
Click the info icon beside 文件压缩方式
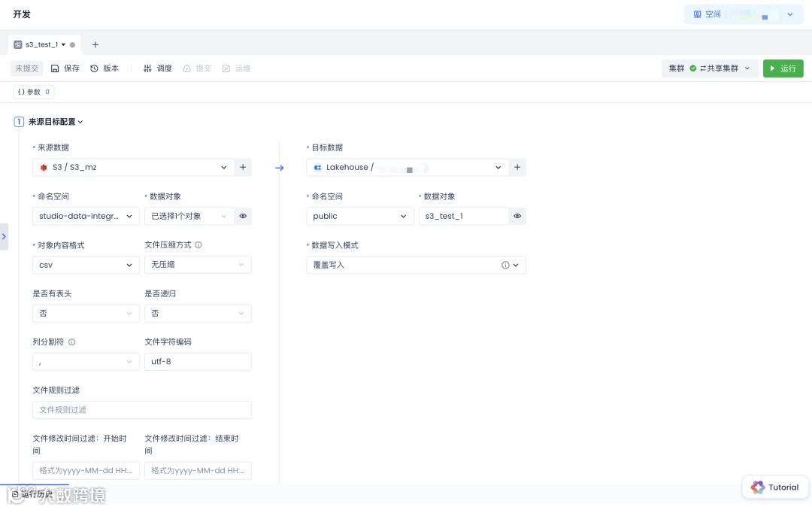pos(198,244)
